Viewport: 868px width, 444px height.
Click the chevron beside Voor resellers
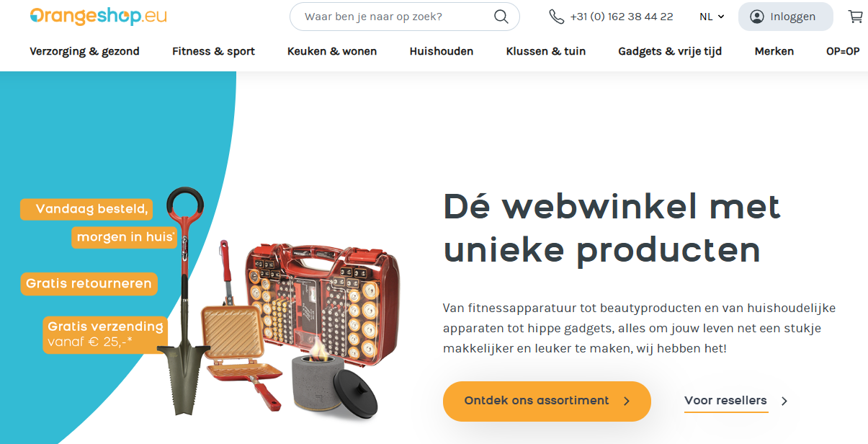(784, 401)
